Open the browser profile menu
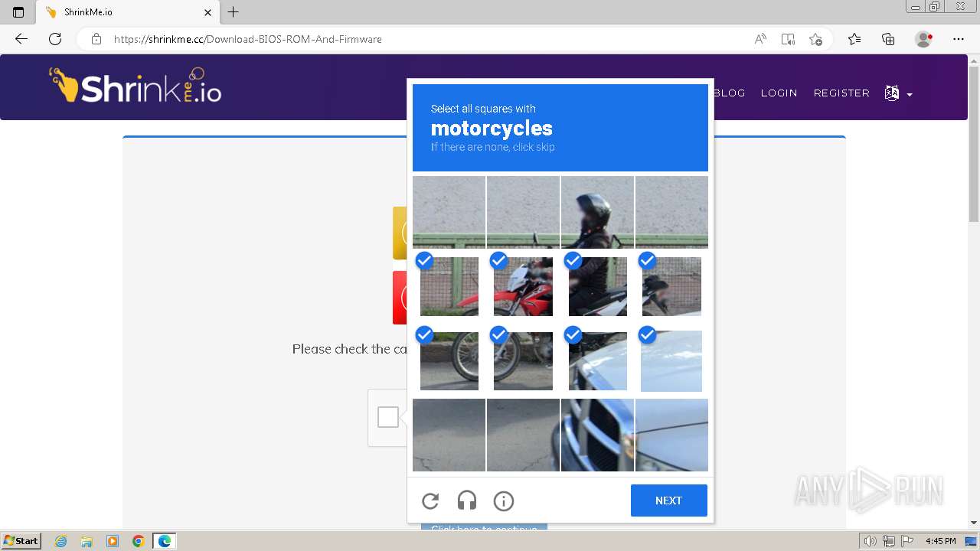Screen dimensions: 980x551 coord(924,39)
